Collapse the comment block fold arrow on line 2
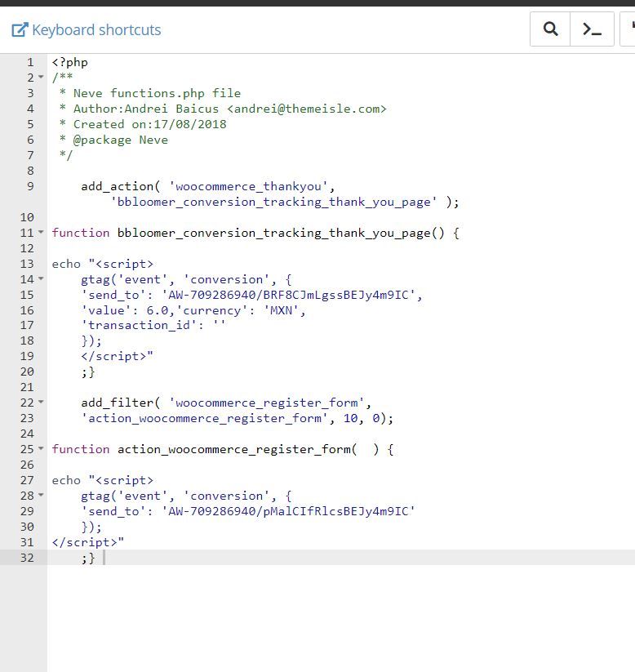Screen dimensions: 635x672 [41, 77]
